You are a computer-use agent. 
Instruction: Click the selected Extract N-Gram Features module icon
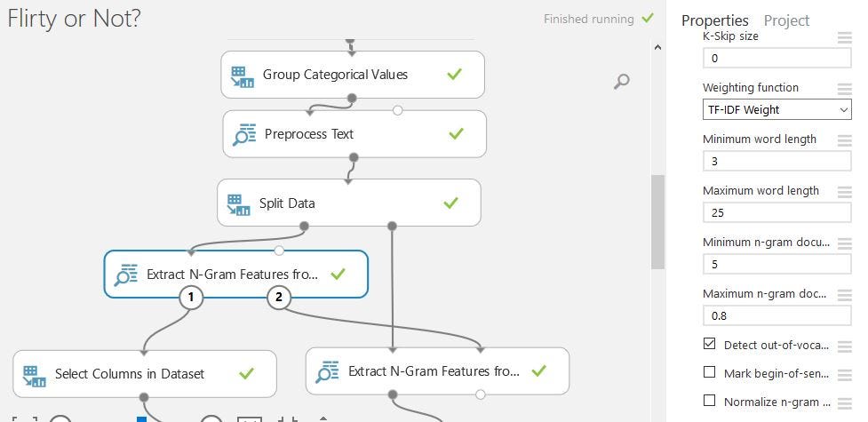coord(126,275)
